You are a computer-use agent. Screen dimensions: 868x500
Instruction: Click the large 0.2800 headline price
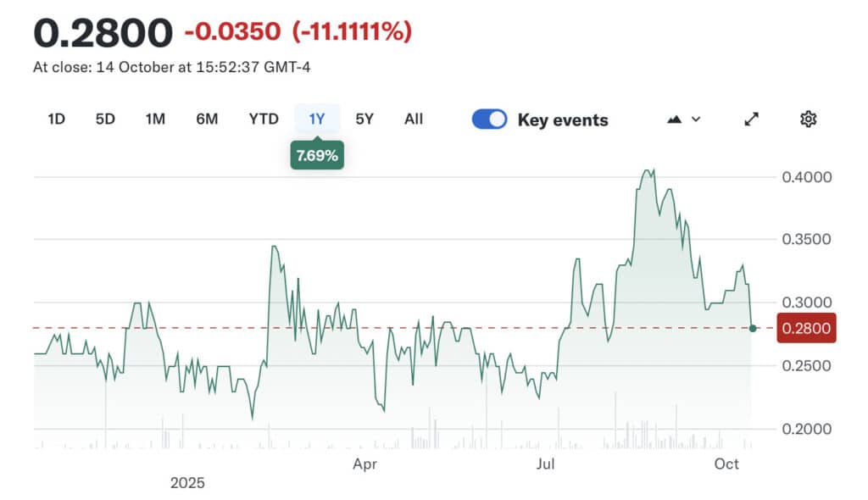(x=103, y=33)
